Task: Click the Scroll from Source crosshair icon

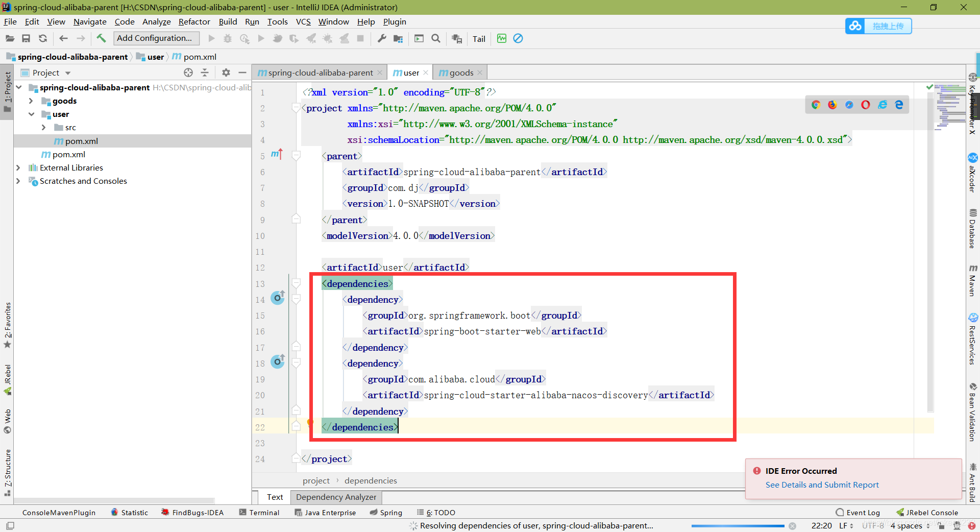Action: pos(188,72)
